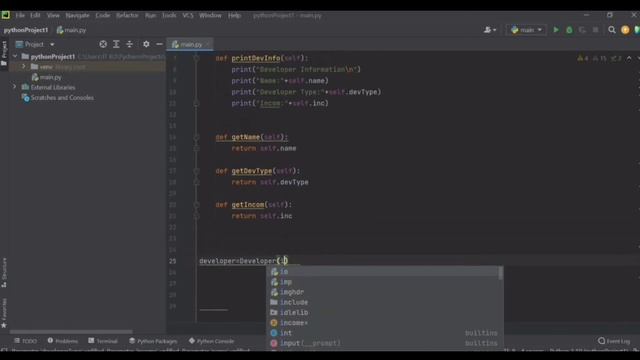Click the getName method definition in editor

(x=251, y=137)
